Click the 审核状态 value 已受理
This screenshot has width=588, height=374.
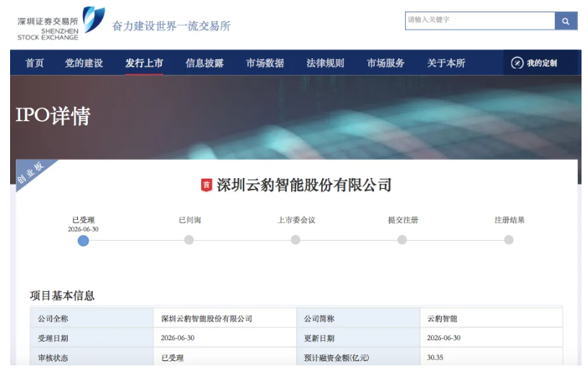[172, 358]
